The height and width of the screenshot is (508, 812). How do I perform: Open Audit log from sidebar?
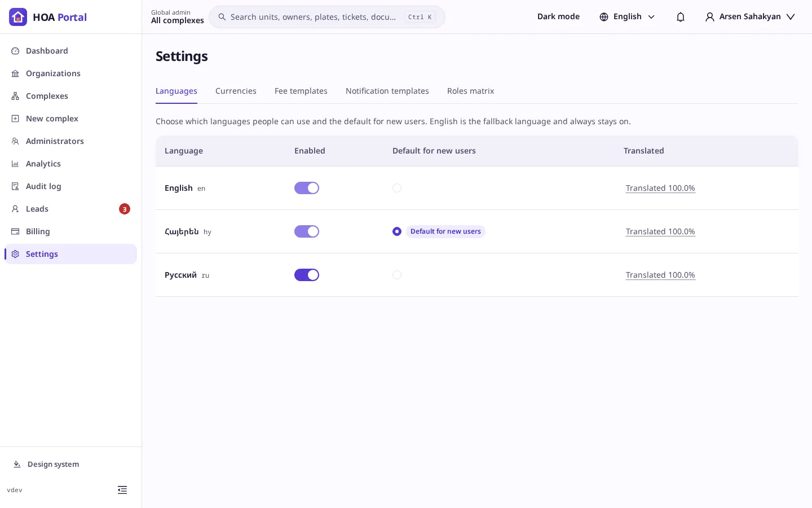pos(70,186)
